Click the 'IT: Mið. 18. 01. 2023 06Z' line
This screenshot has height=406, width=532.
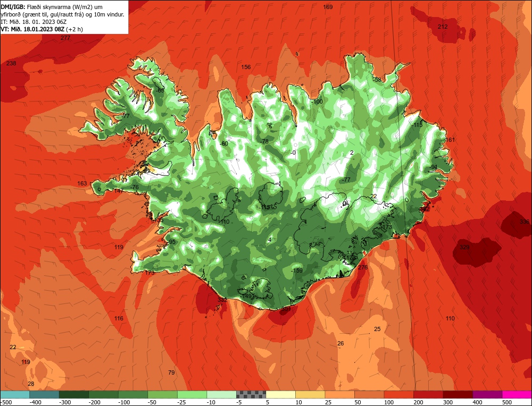34,22
